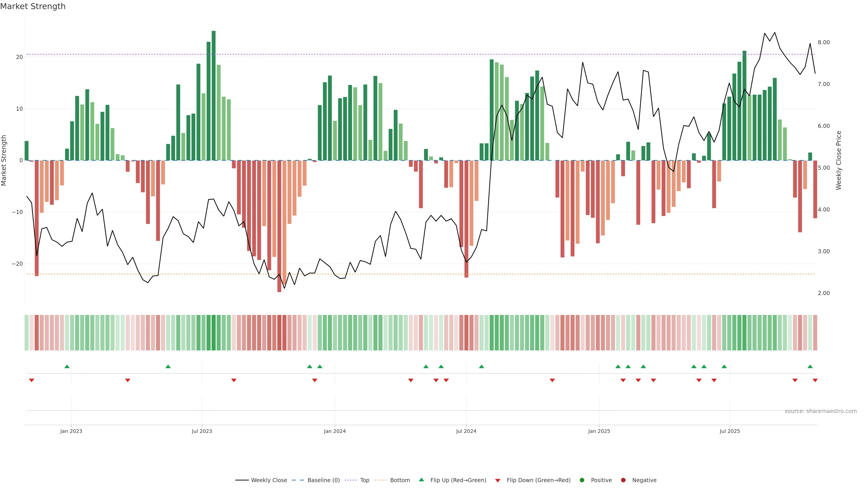Click the Jul 2025 x-axis label

point(729,431)
